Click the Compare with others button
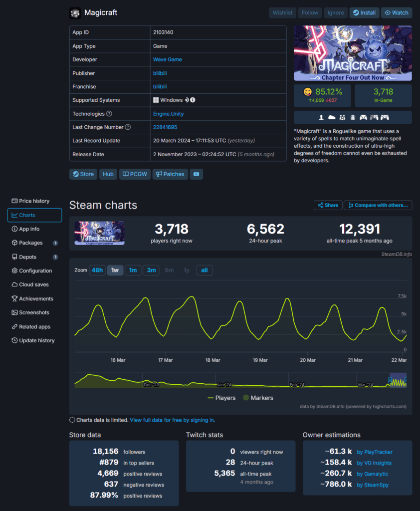Screen dimensions: 420x511 click(x=378, y=205)
